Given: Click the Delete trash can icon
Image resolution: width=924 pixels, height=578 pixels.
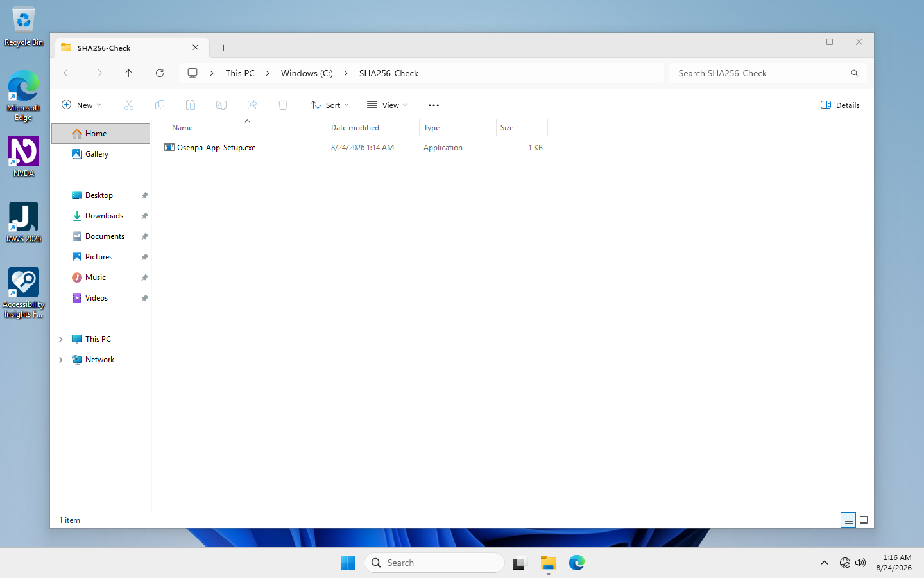Looking at the screenshot, I should point(283,105).
